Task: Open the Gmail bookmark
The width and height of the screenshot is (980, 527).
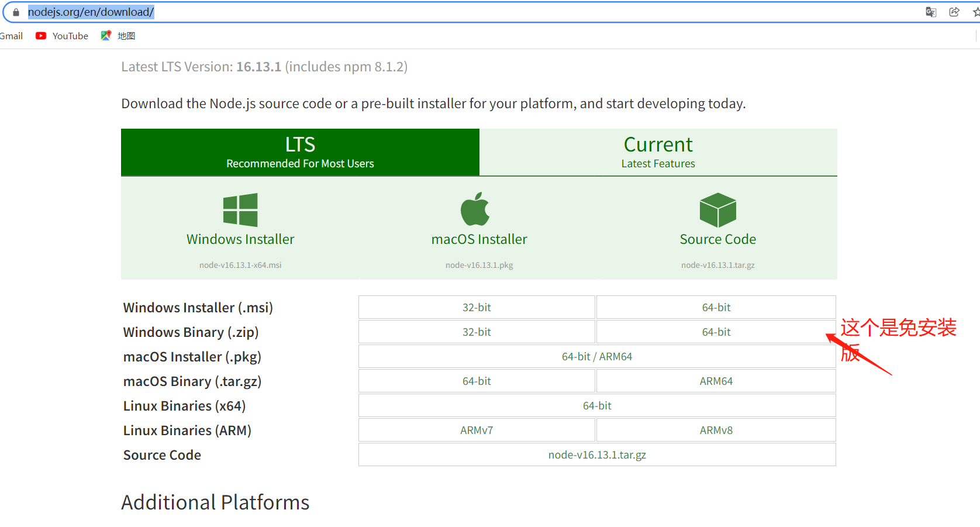Action: coord(11,36)
